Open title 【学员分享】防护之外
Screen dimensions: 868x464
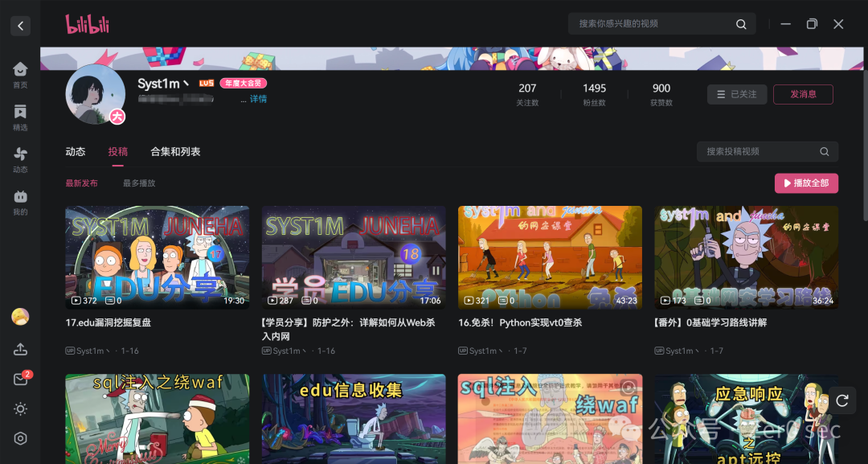point(348,329)
